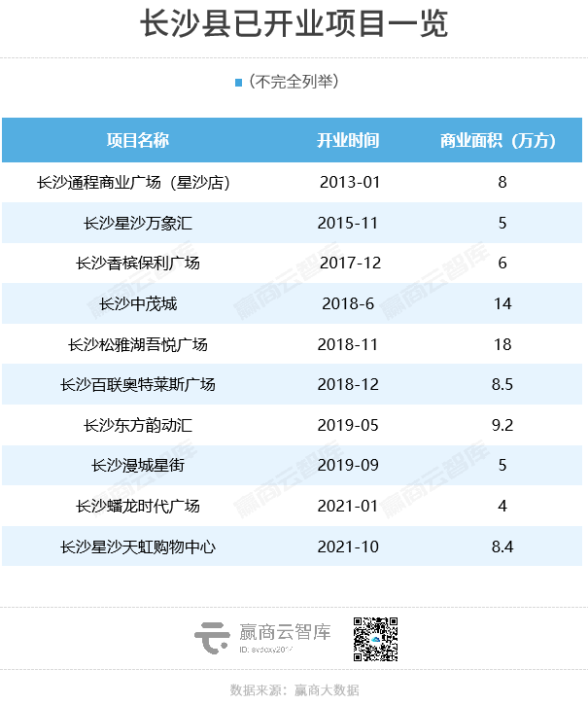Select the title 长沙县已开业项目一览
Viewport: 588px width, 705px height.
pos(294,23)
